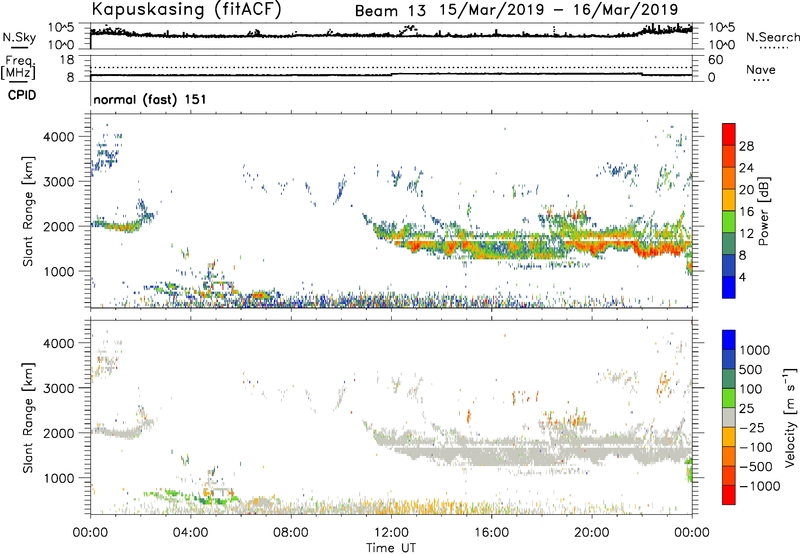The height and width of the screenshot is (554, 800).
Task: Click the "Velocity [m s-1]" color bar label
Action: pos(790,416)
